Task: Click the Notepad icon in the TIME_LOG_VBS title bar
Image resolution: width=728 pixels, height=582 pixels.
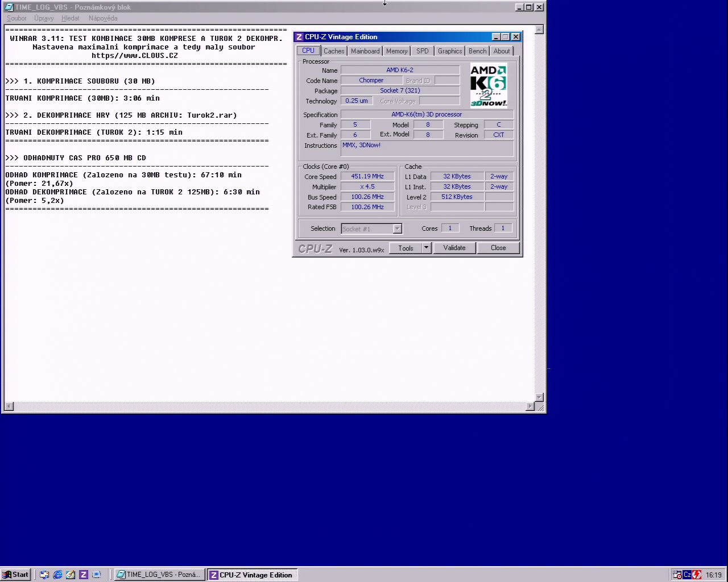Action: tap(9, 7)
